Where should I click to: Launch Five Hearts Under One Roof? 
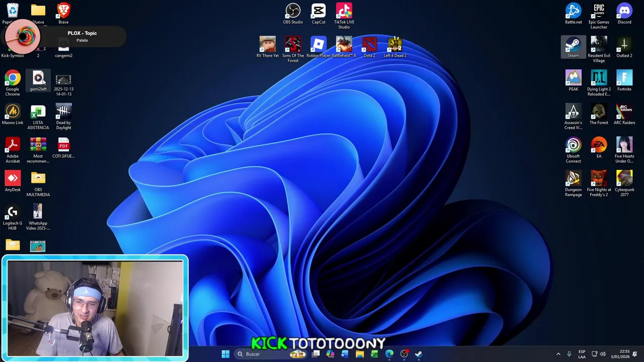point(624,151)
